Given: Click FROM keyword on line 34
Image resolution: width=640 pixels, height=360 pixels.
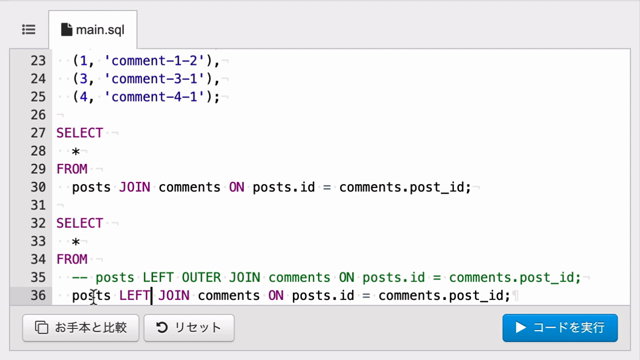Looking at the screenshot, I should tap(72, 260).
